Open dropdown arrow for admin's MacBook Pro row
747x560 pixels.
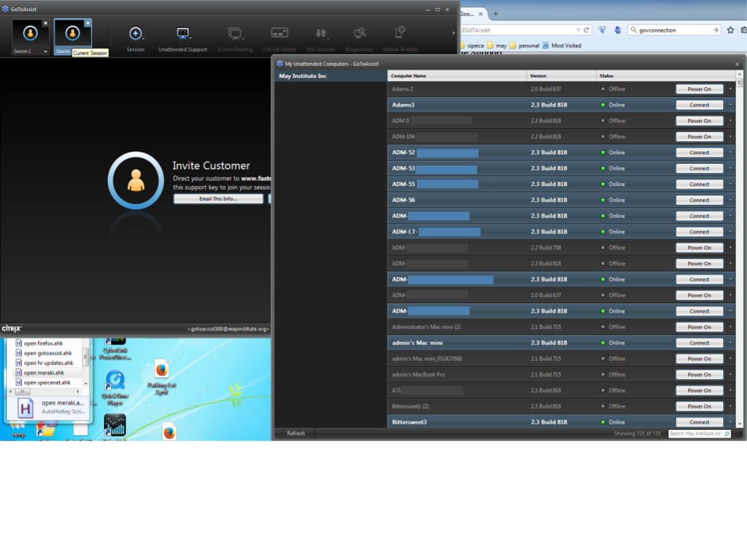[730, 375]
